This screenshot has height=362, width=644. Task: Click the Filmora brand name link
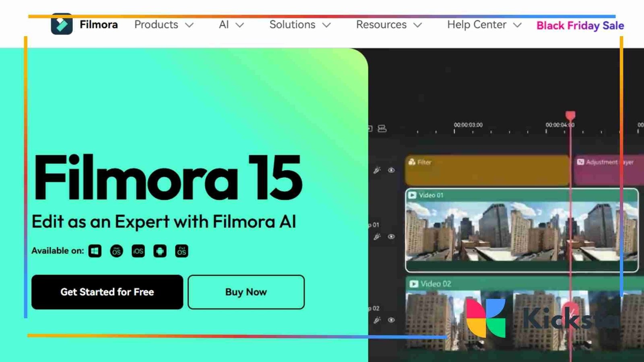click(99, 25)
